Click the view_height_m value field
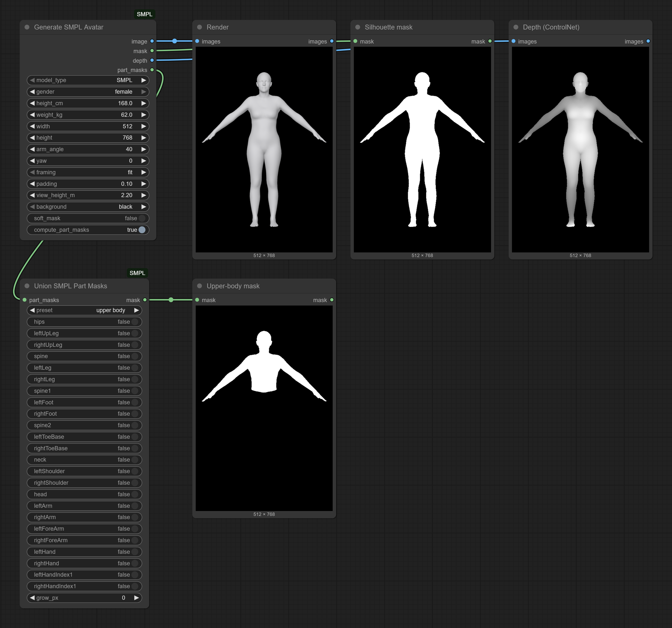 pos(88,195)
